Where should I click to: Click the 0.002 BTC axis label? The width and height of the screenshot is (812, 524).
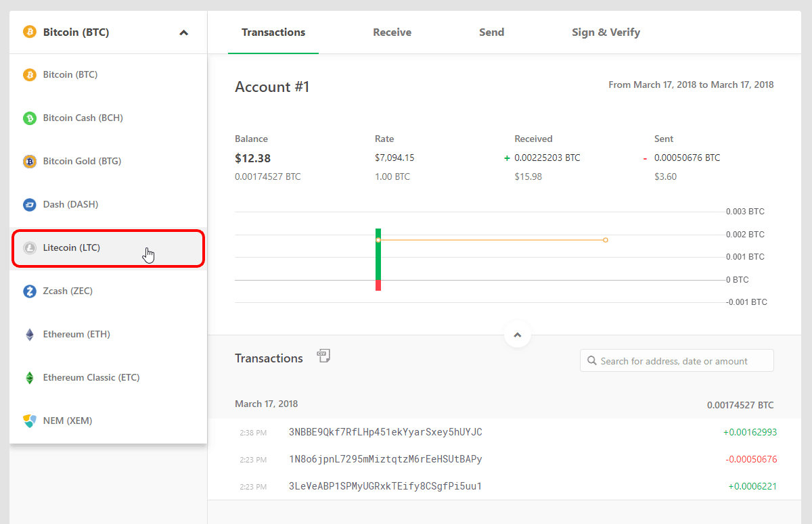(x=745, y=235)
